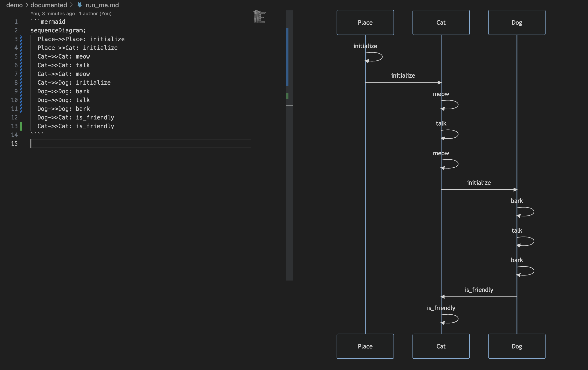
Task: Click the markdown file icon in breadcrumb
Action: point(80,5)
